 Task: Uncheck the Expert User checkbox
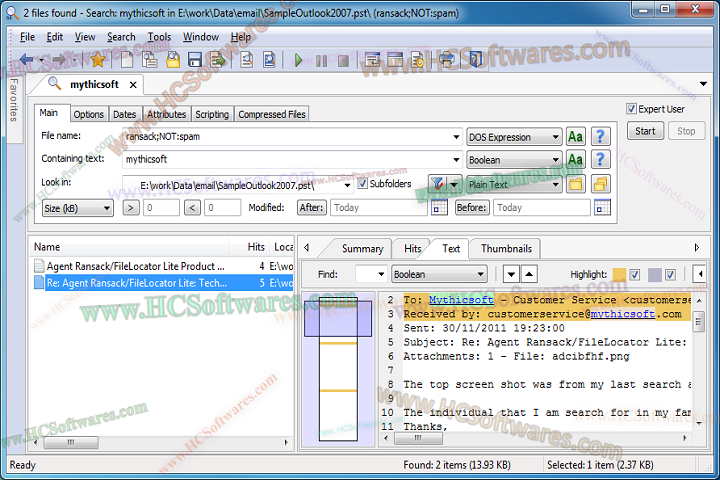pyautogui.click(x=631, y=109)
